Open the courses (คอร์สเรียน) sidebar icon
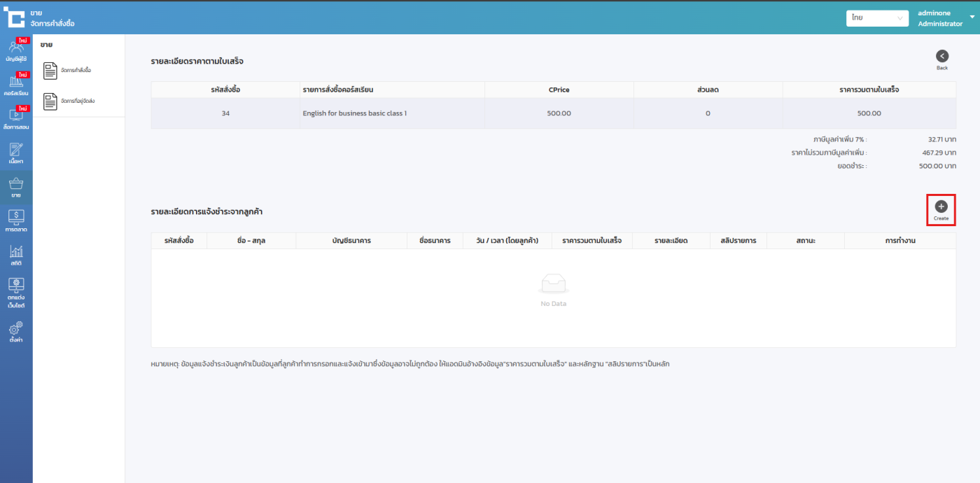 pyautogui.click(x=15, y=84)
